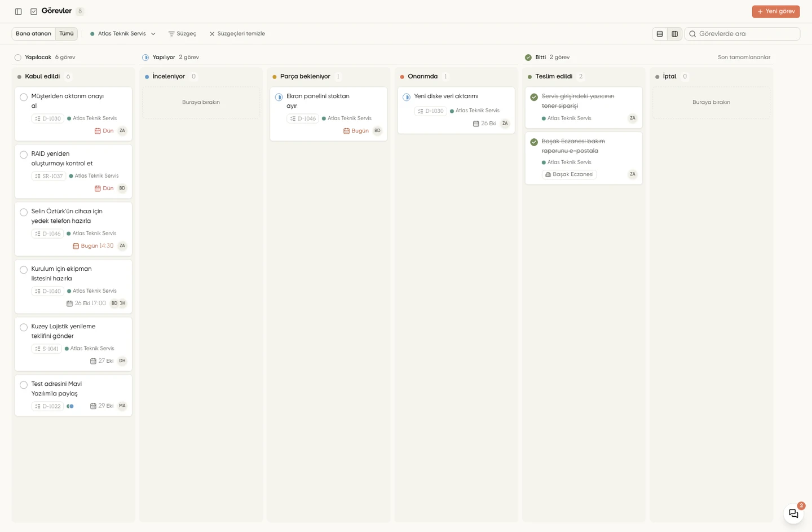Click Kabul edildi column header
The width and height of the screenshot is (812, 532).
[42, 77]
